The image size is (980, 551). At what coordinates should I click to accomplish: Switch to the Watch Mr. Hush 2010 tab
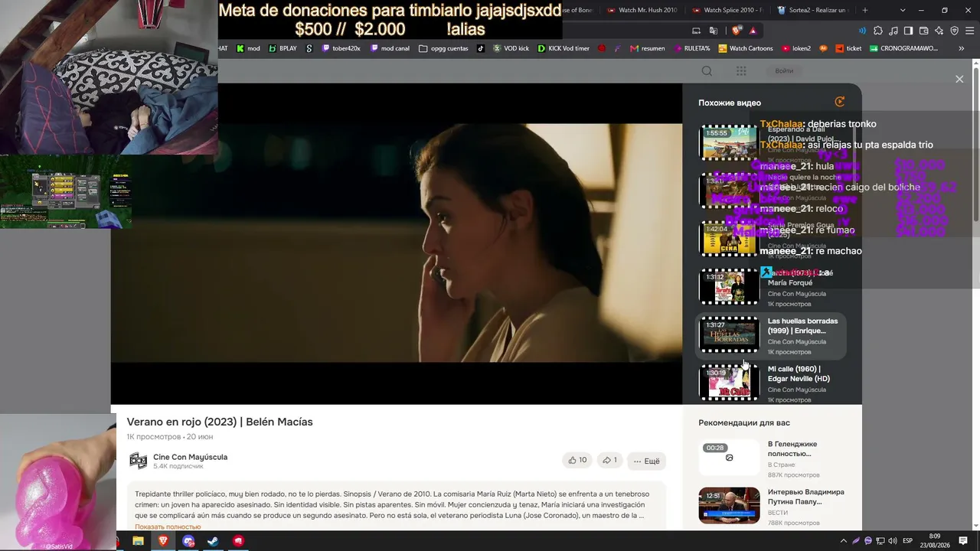[642, 10]
